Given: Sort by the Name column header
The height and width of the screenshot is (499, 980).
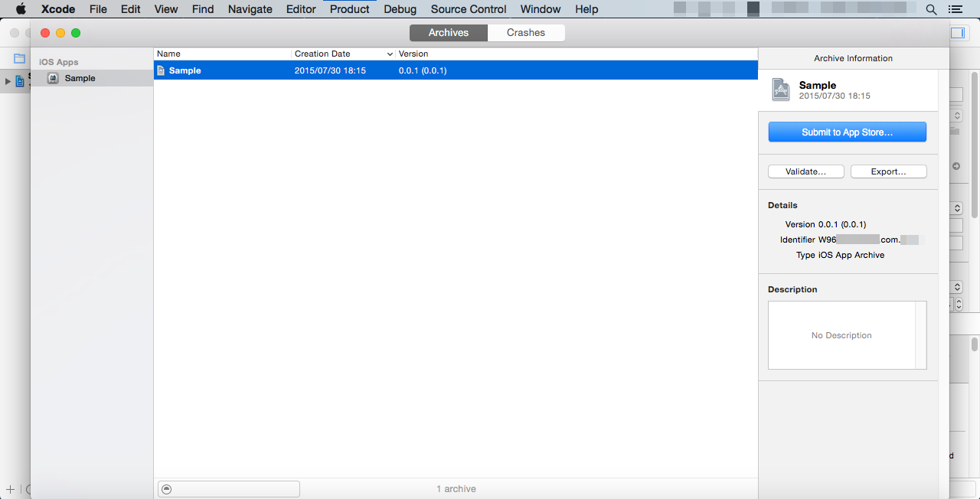Looking at the screenshot, I should [223, 54].
